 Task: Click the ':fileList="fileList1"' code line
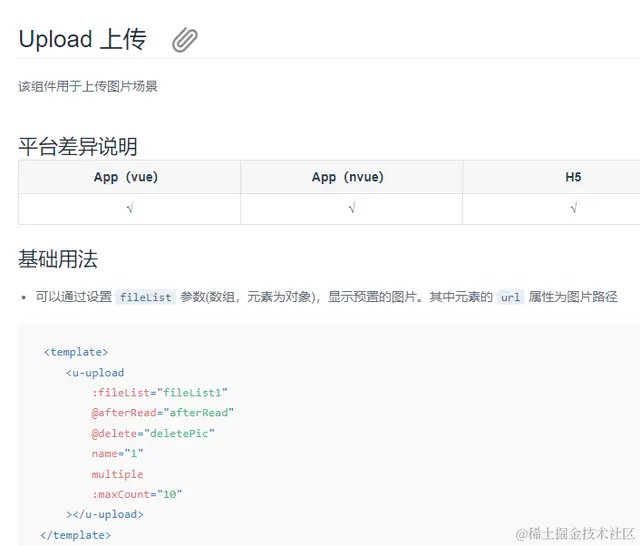[x=160, y=393]
